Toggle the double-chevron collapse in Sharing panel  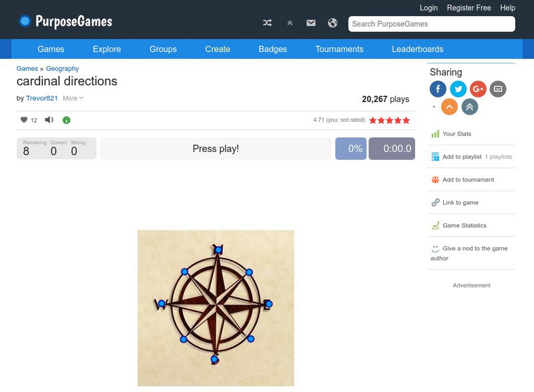coord(468,106)
